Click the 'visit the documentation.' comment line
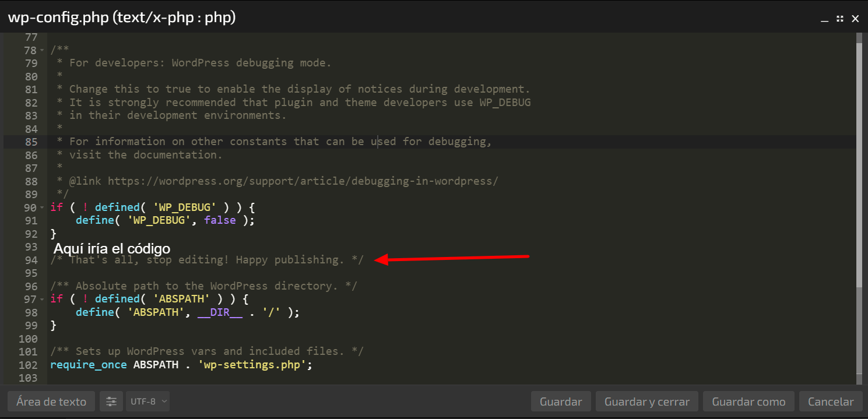Viewport: 868px width, 419px height. [146, 155]
